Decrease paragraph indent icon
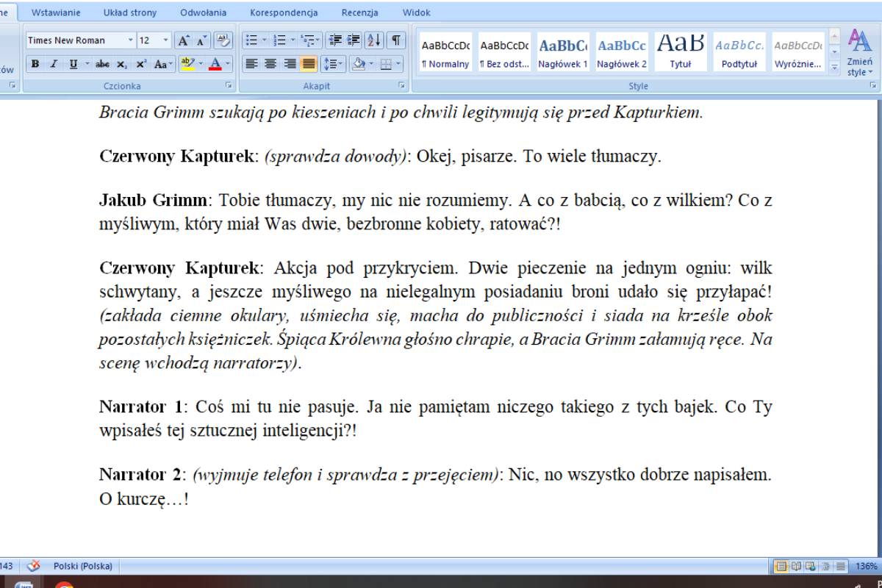Image resolution: width=882 pixels, height=588 pixels. pos(335,40)
